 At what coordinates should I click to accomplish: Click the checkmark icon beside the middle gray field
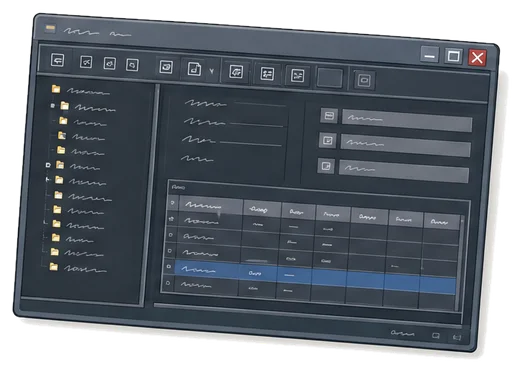pos(327,141)
